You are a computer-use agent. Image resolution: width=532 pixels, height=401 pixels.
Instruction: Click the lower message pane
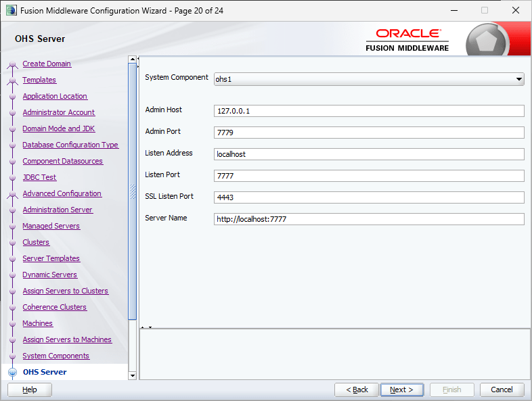tap(335, 354)
